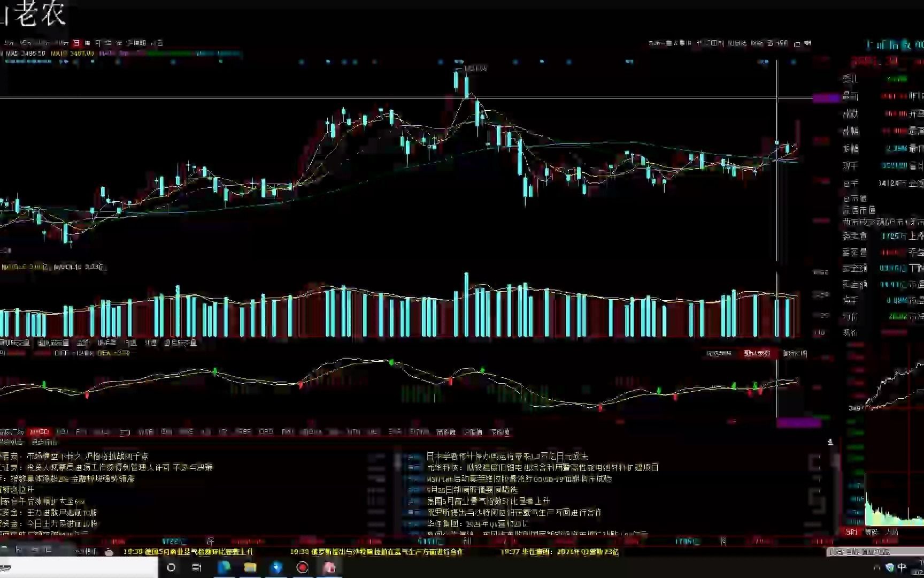Click the rightmost button in MACD panel header
This screenshot has height=578, width=924.
click(x=794, y=353)
